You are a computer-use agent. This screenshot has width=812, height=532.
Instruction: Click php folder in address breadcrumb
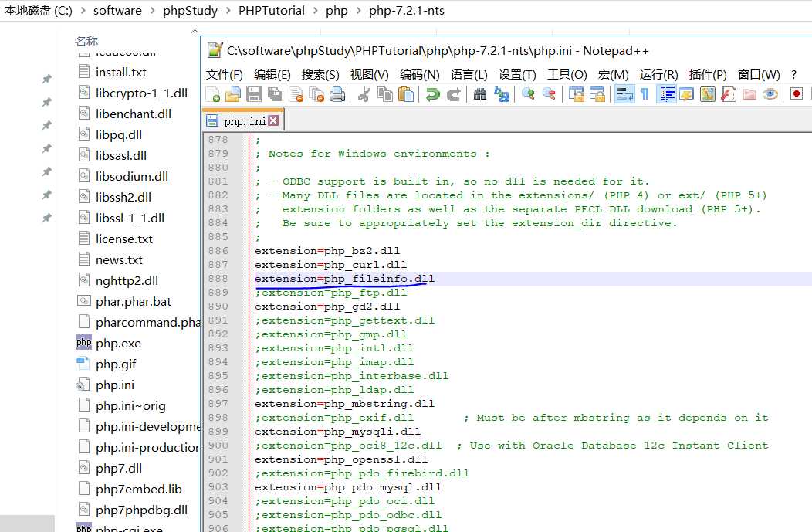(x=337, y=11)
